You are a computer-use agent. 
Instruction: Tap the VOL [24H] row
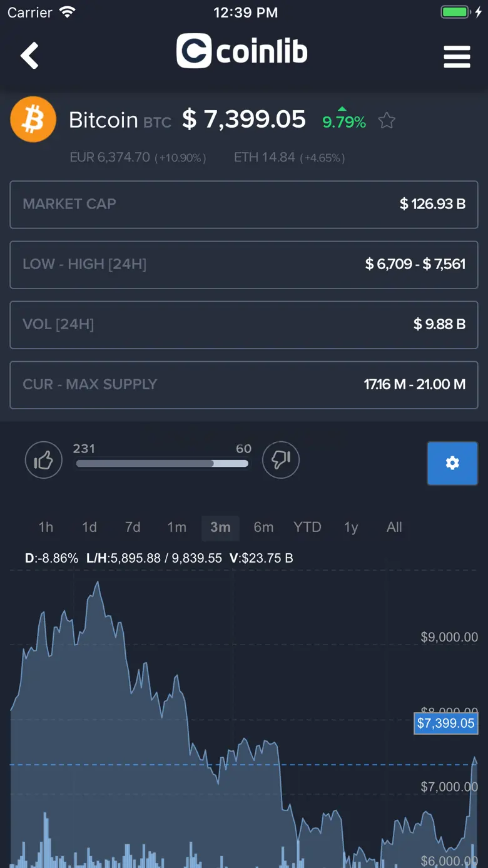pyautogui.click(x=244, y=324)
